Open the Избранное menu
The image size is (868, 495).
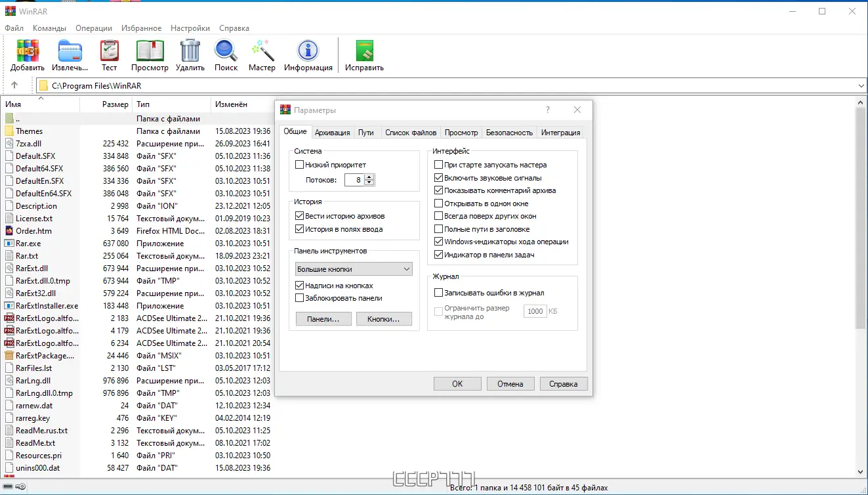point(141,28)
